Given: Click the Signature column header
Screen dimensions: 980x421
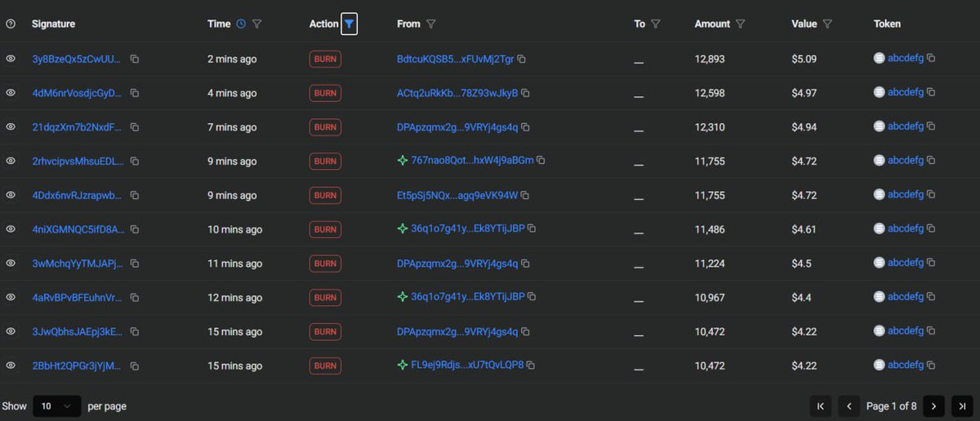Looking at the screenshot, I should coord(53,24).
